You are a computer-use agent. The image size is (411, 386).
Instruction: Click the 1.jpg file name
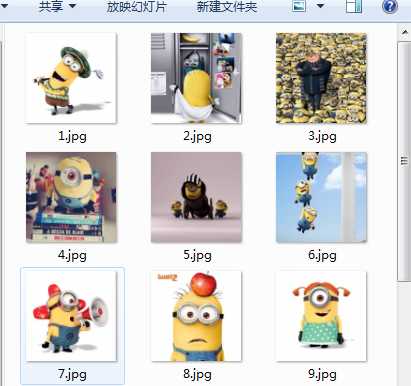(72, 136)
